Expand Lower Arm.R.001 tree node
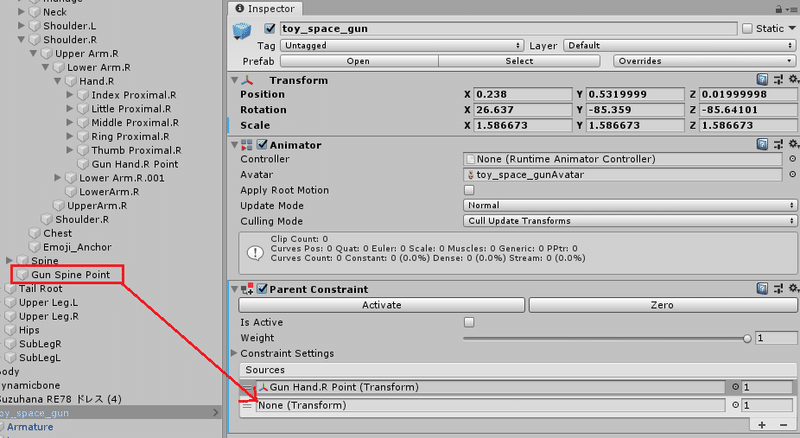Screen dimensions: 800x438 click(58, 178)
